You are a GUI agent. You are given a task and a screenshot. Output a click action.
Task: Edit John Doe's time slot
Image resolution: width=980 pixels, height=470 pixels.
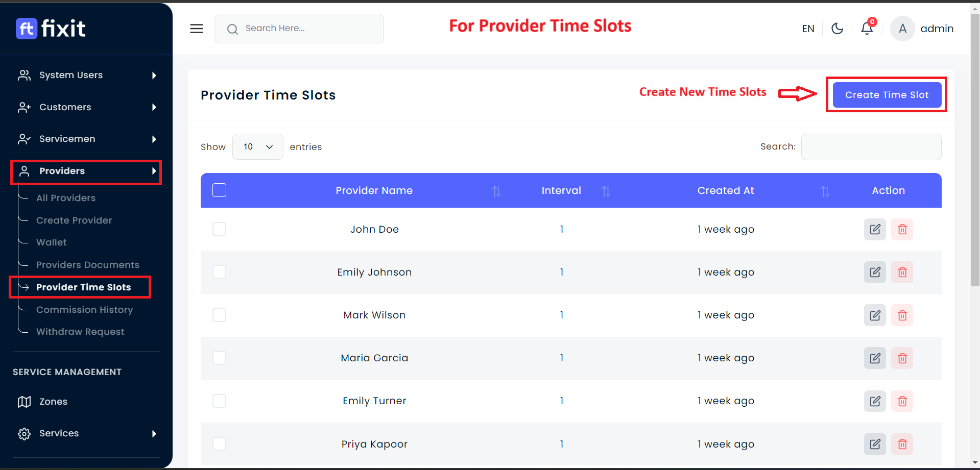click(875, 229)
